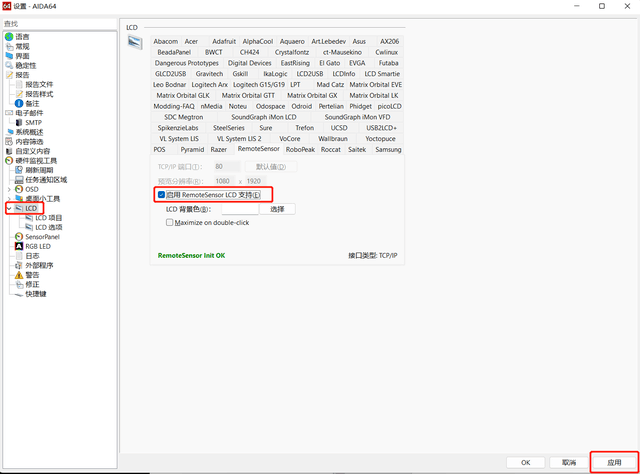Select the 常规 settings icon

pyautogui.click(x=9, y=47)
